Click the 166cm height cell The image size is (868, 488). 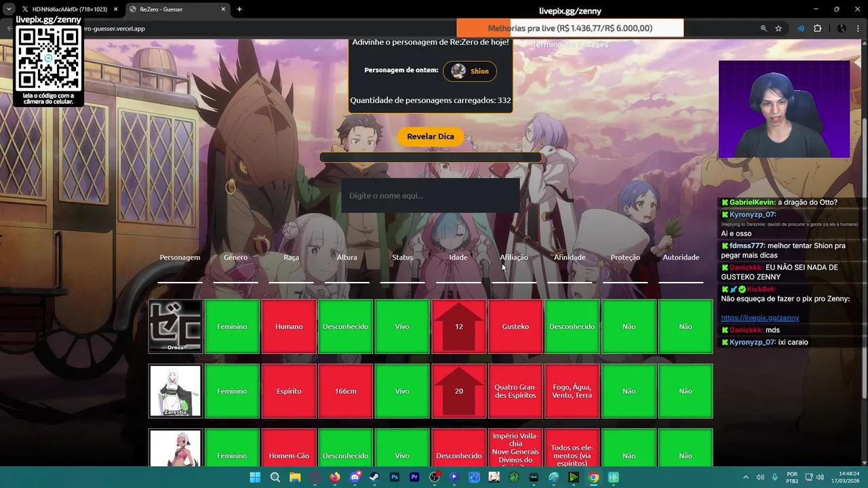pos(346,391)
